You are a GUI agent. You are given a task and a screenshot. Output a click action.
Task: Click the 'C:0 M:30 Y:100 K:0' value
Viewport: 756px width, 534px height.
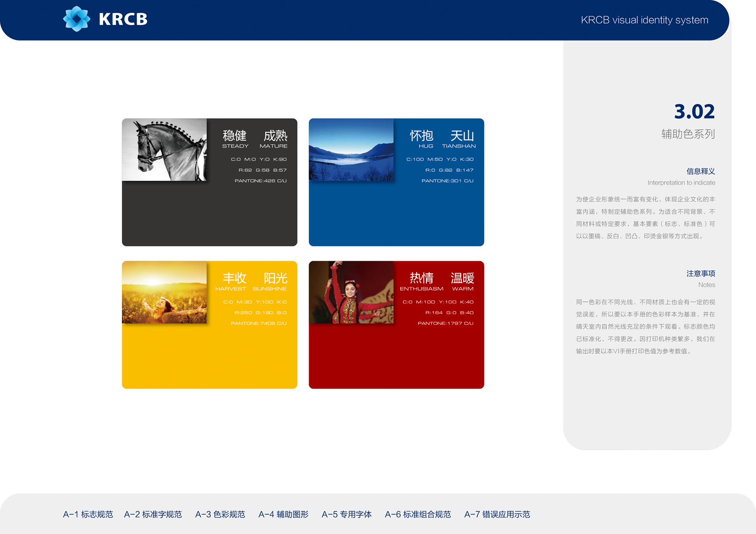tap(255, 302)
